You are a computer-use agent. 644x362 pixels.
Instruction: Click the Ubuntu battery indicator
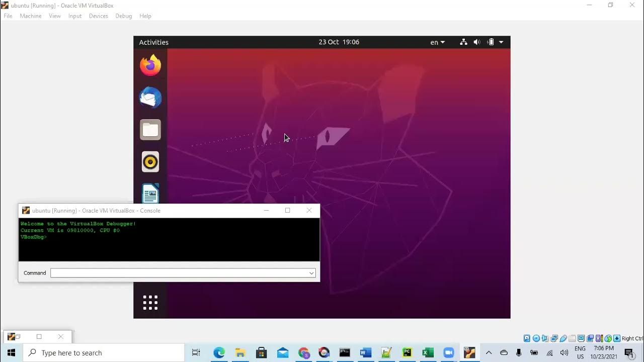tap(491, 42)
